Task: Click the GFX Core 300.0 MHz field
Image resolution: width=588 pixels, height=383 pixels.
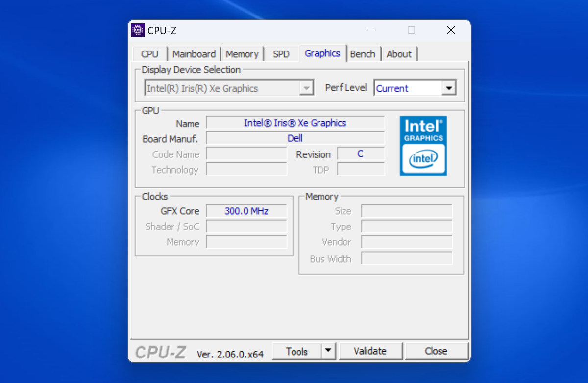Action: [x=246, y=211]
